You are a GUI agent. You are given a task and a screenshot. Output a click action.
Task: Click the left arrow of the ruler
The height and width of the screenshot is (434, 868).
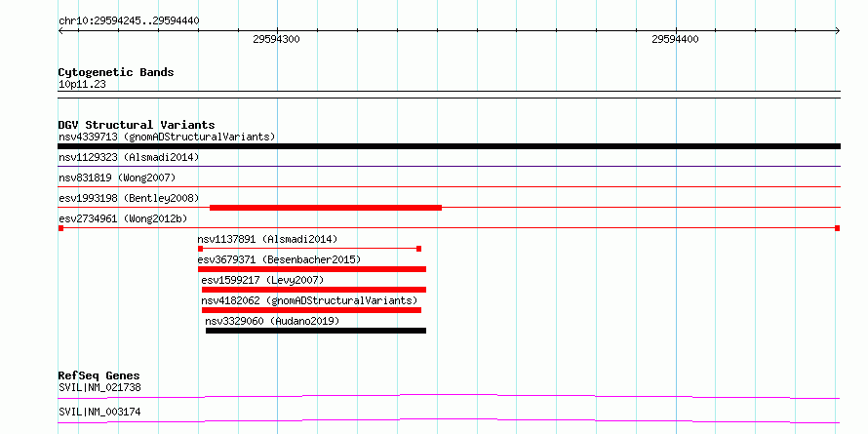tap(61, 31)
